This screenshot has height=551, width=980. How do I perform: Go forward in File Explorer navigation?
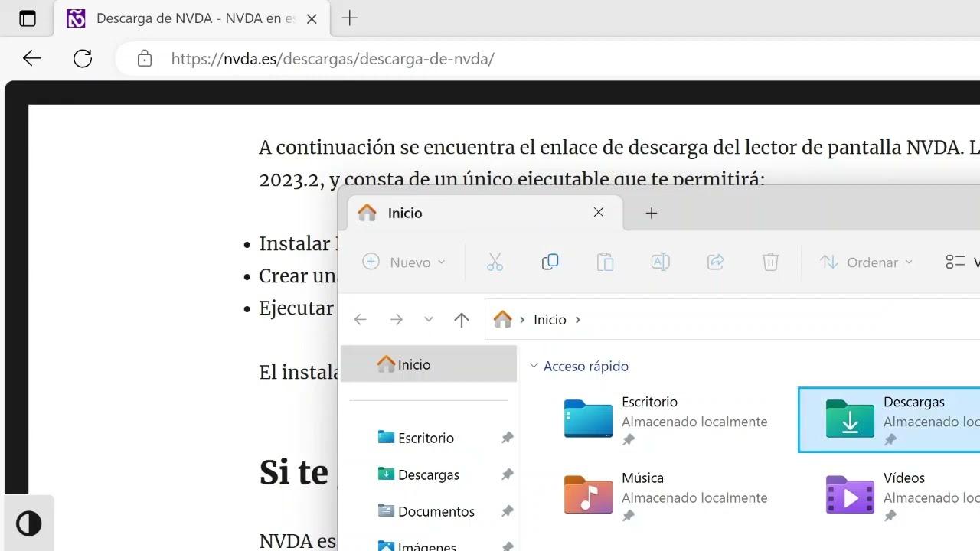point(397,320)
